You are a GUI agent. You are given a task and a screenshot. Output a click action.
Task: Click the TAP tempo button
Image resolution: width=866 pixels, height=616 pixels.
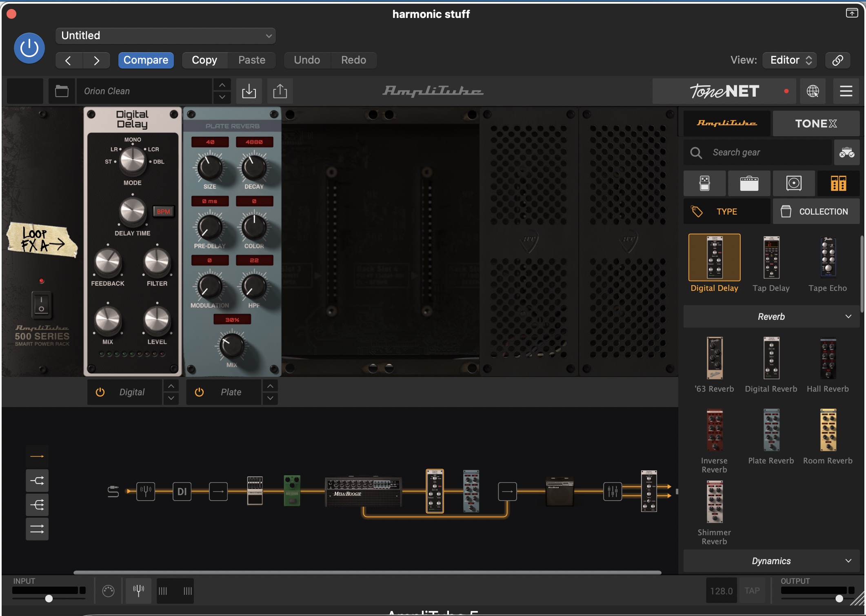(x=752, y=590)
